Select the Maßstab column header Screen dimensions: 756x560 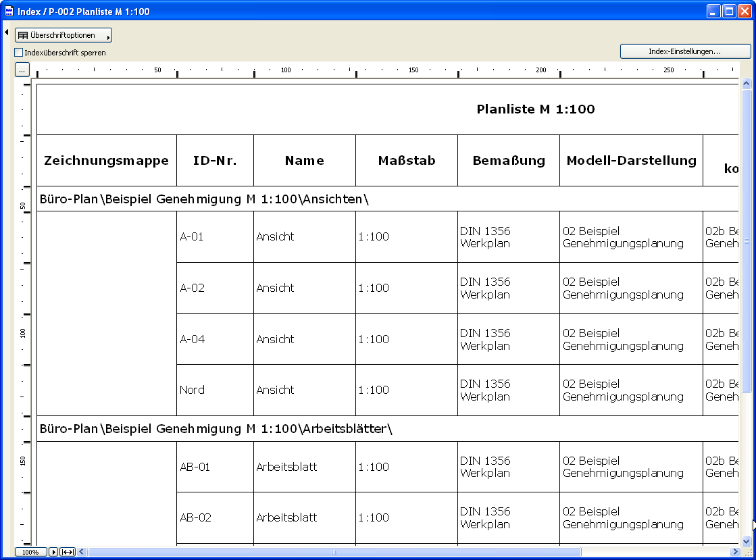[x=407, y=161]
